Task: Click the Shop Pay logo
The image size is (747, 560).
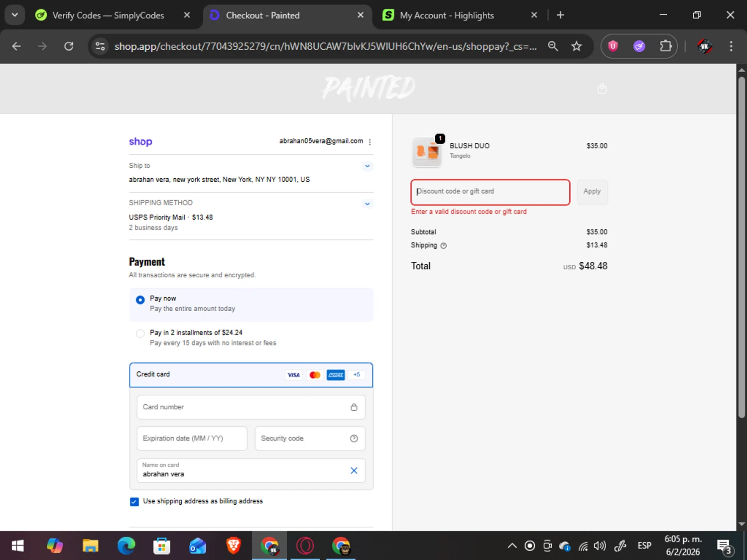Action: pos(140,142)
